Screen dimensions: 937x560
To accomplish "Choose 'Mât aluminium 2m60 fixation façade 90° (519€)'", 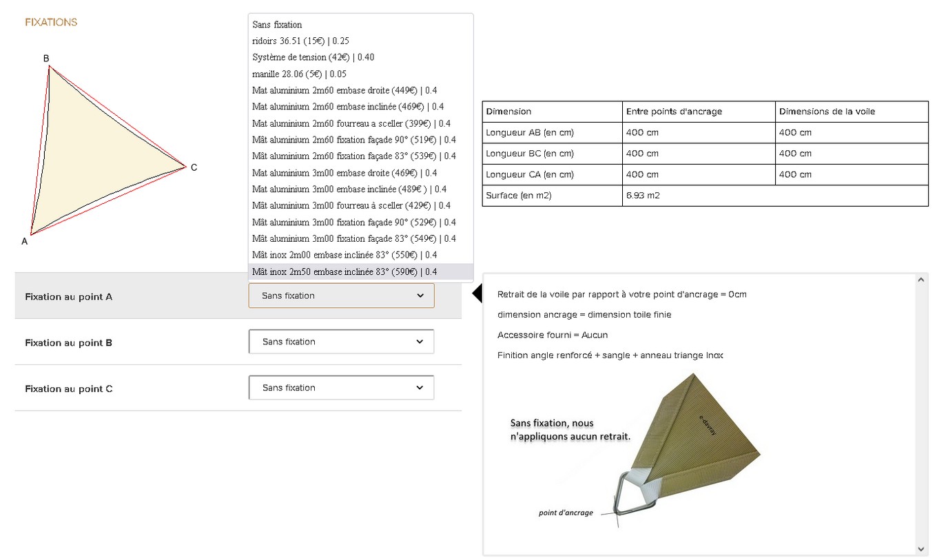I will click(x=360, y=140).
